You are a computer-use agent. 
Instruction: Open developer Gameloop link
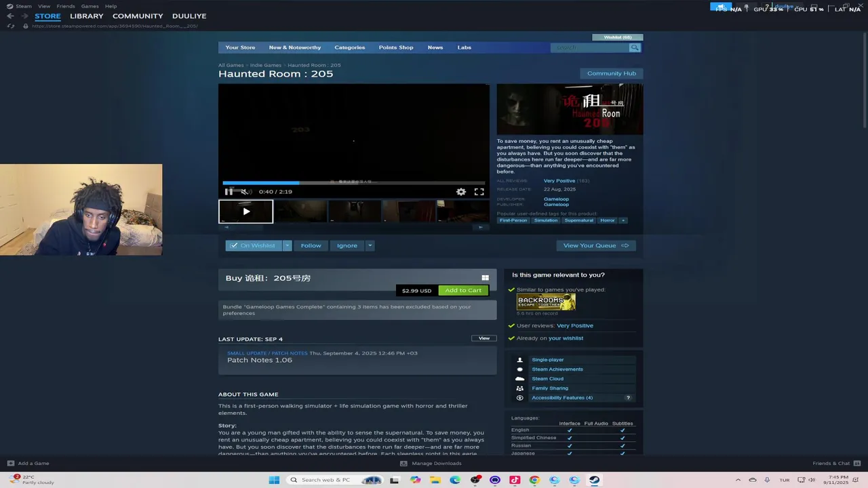pyautogui.click(x=556, y=199)
